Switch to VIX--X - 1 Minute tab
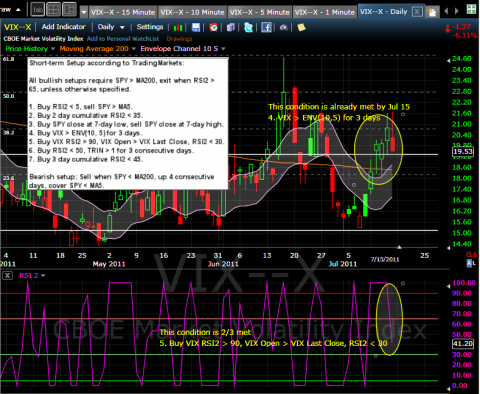Image resolution: width=480 pixels, height=394 pixels. [x=325, y=12]
